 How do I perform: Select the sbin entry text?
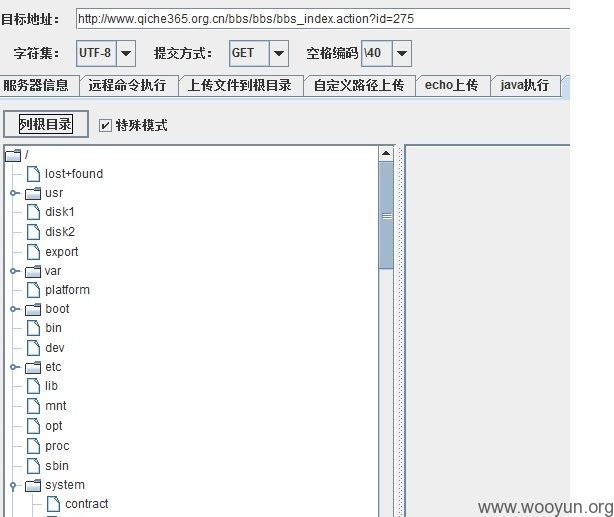coord(57,466)
